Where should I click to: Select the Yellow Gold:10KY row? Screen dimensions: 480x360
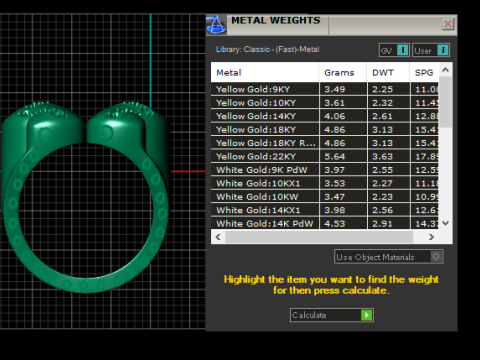325,103
